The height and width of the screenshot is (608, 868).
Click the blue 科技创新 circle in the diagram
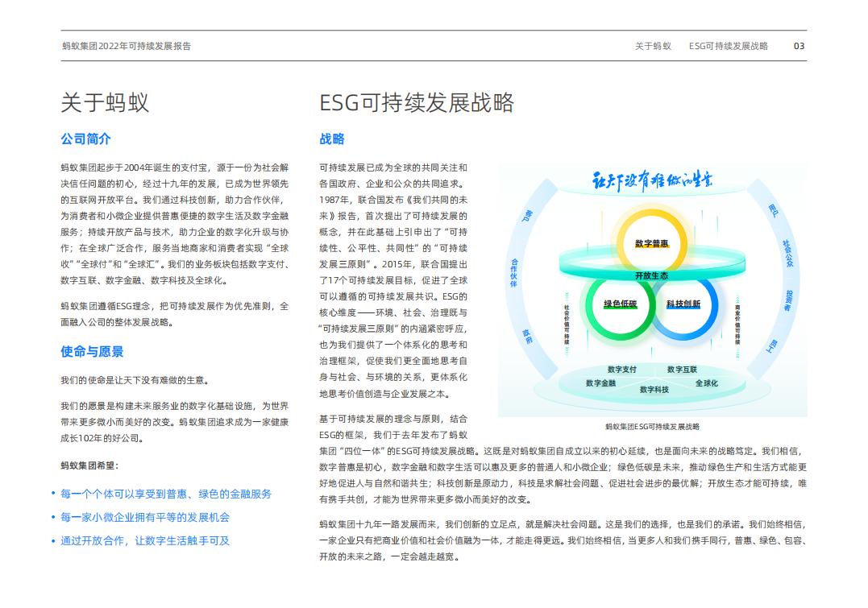(x=683, y=304)
